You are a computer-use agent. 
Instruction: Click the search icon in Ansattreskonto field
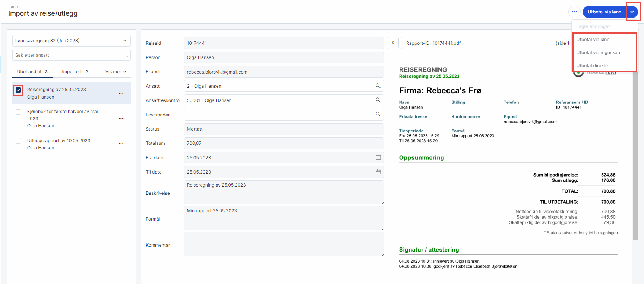tap(378, 100)
